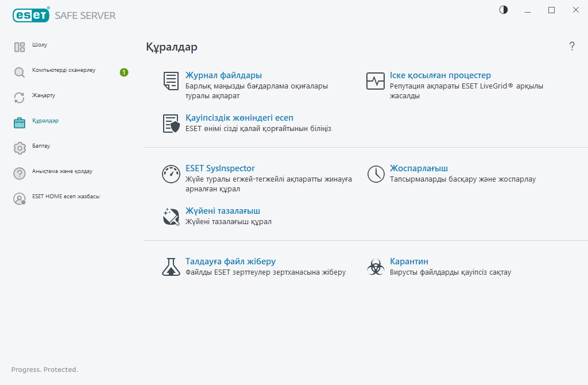Open the Журнал файлдары link
This screenshot has width=588, height=385.
[223, 75]
